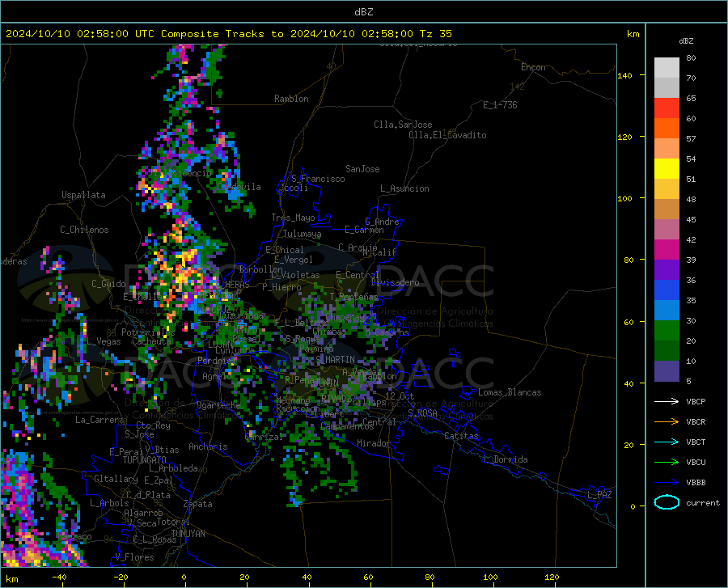Click the TUNUYAN place label

point(188,534)
